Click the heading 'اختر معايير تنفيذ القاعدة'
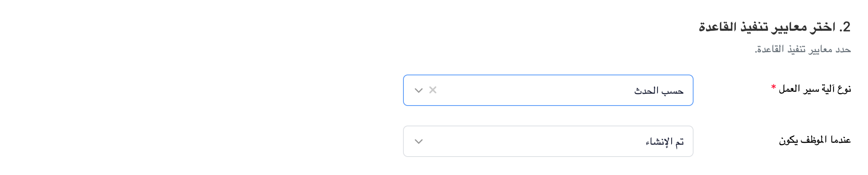Viewport: 868px width, 175px height. (x=768, y=27)
